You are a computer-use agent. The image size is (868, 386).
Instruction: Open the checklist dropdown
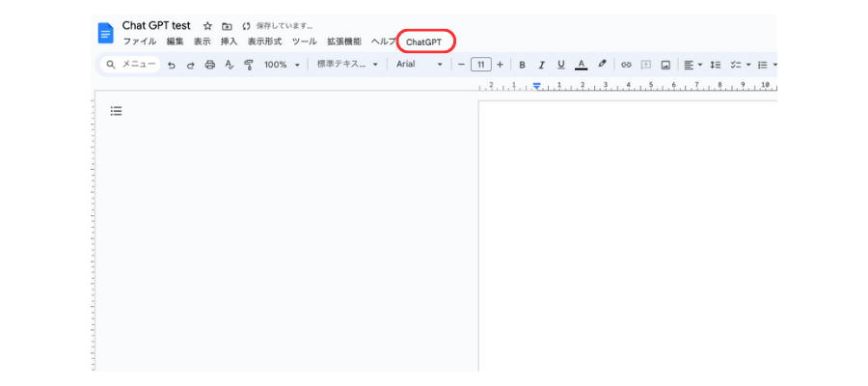740,65
